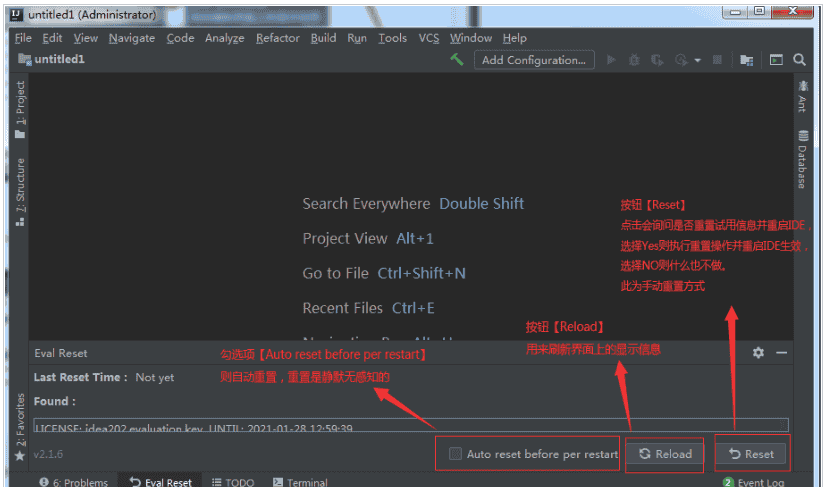This screenshot has height=487, width=834.
Task: Click the Reload button
Action: coord(665,454)
